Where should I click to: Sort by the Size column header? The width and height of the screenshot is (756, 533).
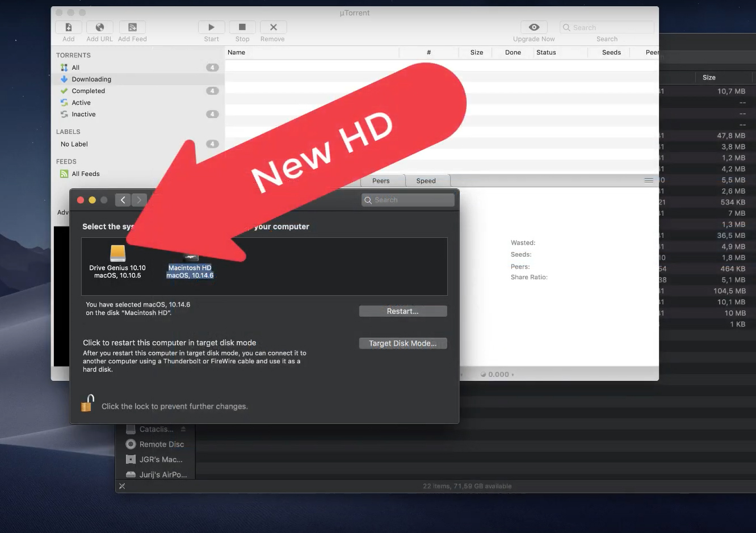(x=477, y=52)
